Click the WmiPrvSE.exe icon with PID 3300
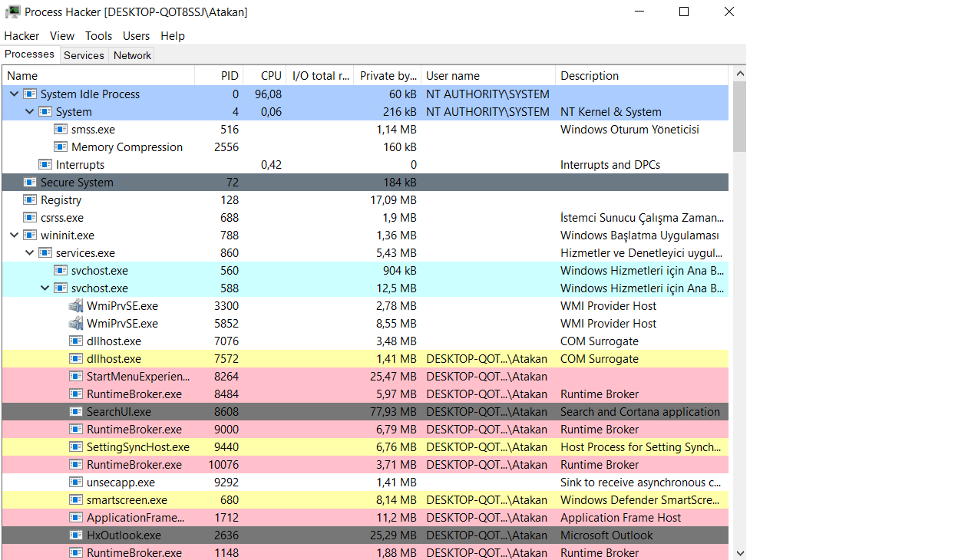 (76, 306)
